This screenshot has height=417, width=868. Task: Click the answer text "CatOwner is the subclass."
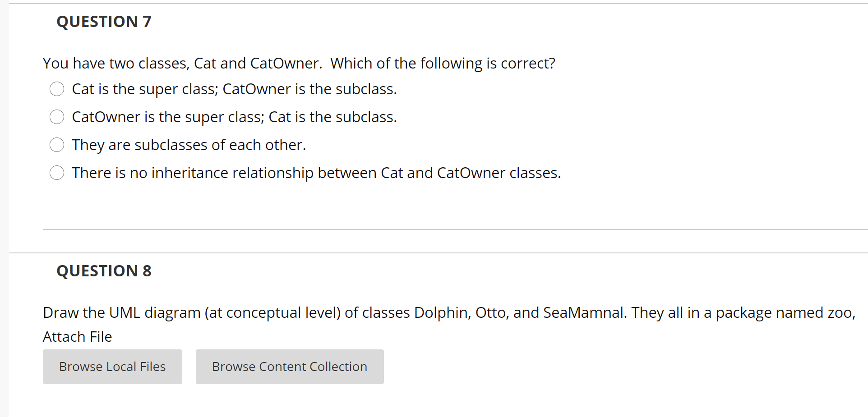pyautogui.click(x=309, y=89)
